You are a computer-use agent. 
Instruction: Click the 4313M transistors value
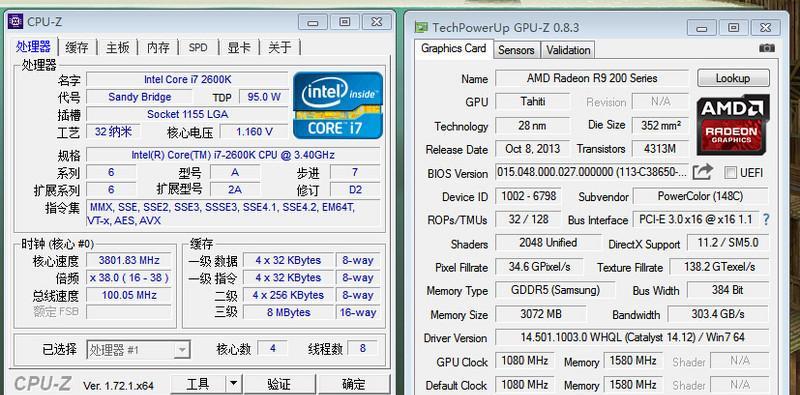pos(660,149)
